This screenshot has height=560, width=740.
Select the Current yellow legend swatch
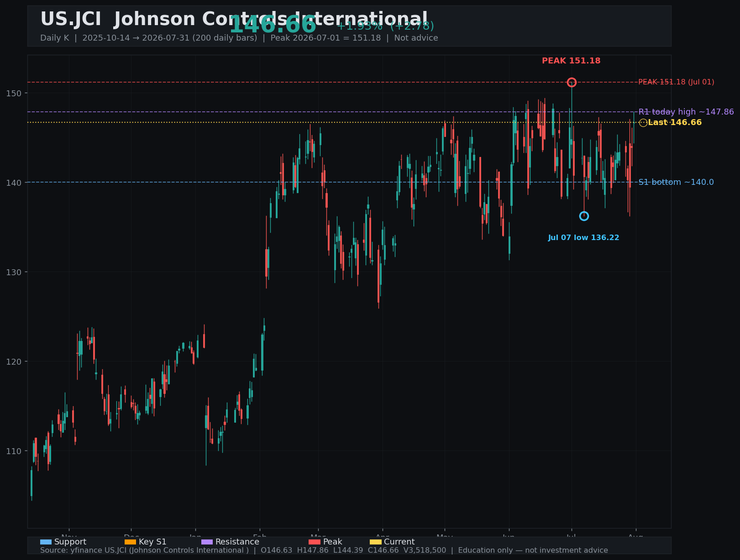click(375, 542)
